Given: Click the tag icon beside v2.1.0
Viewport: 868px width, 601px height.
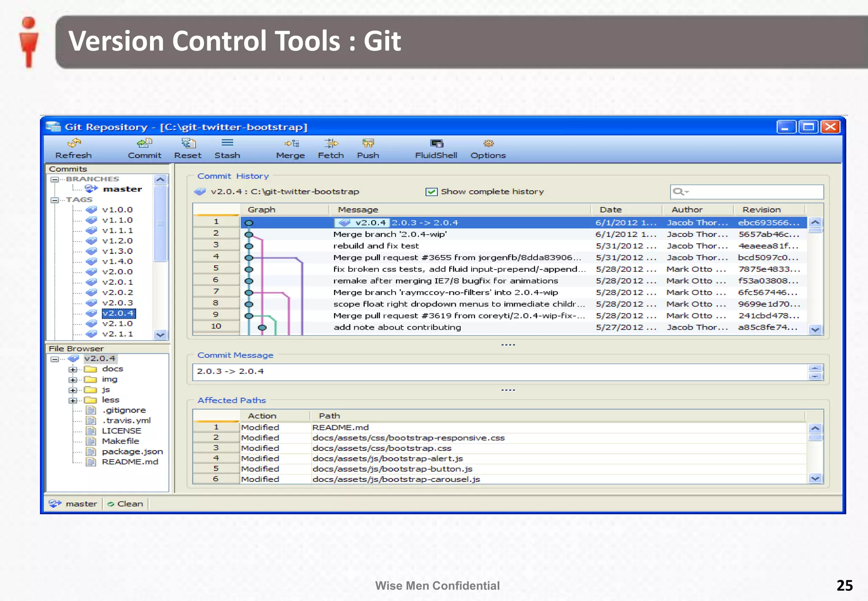Looking at the screenshot, I should tap(91, 323).
